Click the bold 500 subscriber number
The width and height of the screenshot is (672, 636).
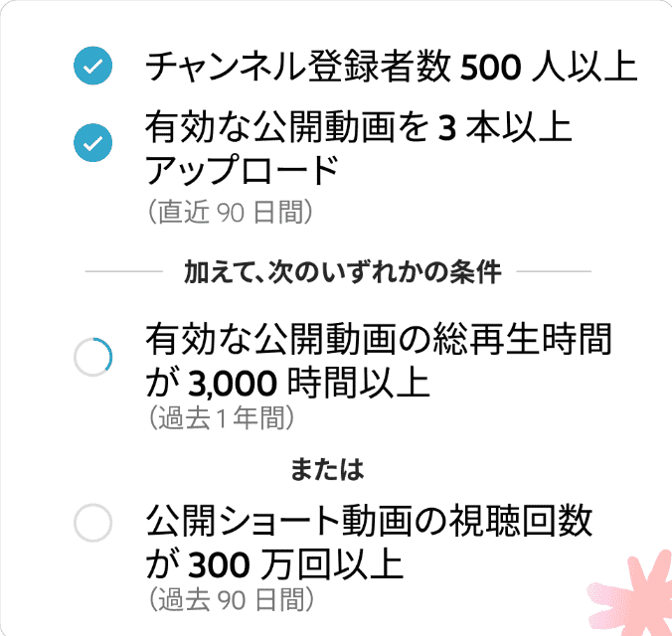tap(491, 68)
